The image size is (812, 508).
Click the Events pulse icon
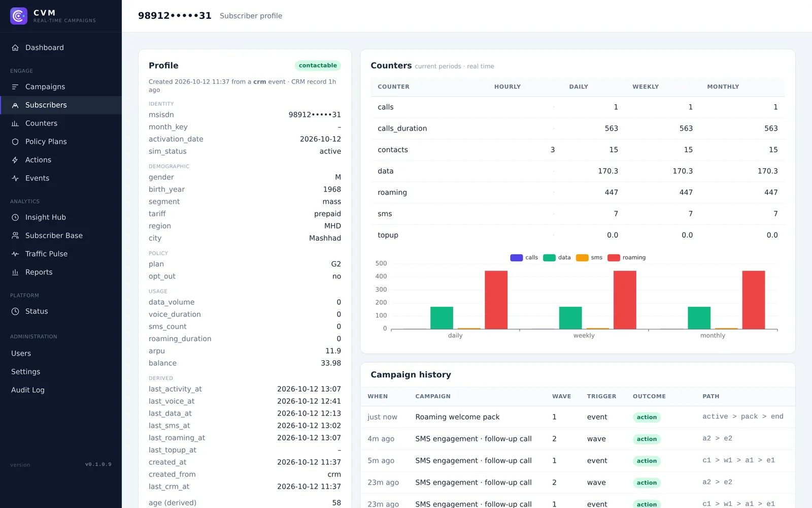(x=15, y=178)
